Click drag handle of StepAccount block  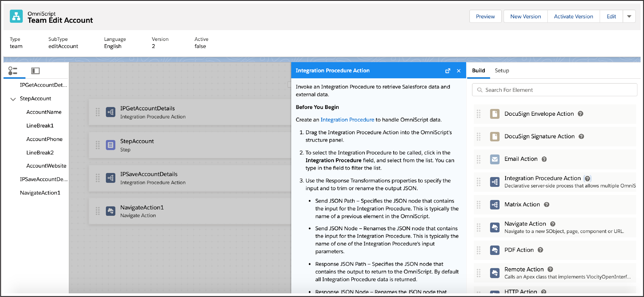point(98,145)
